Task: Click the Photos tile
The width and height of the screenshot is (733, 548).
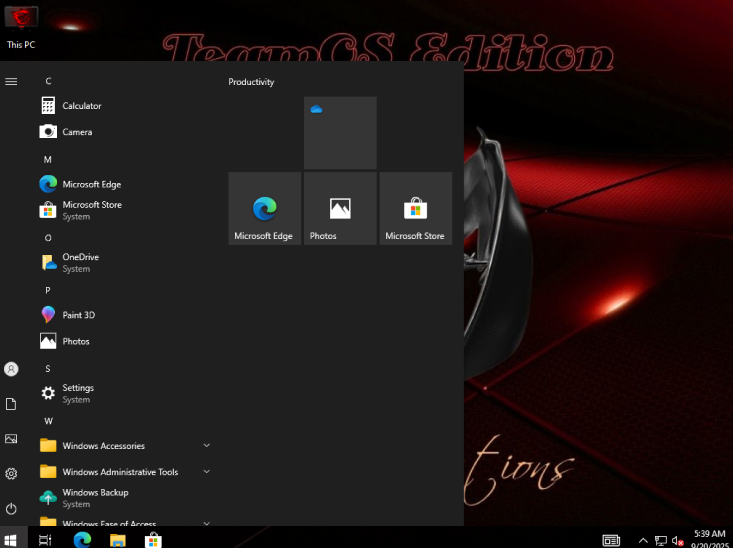Action: point(340,208)
